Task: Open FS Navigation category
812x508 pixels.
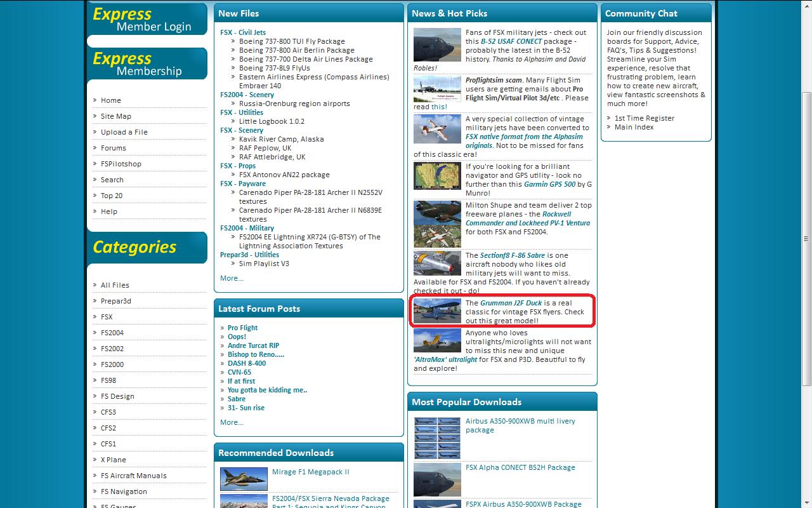Action: pos(124,491)
